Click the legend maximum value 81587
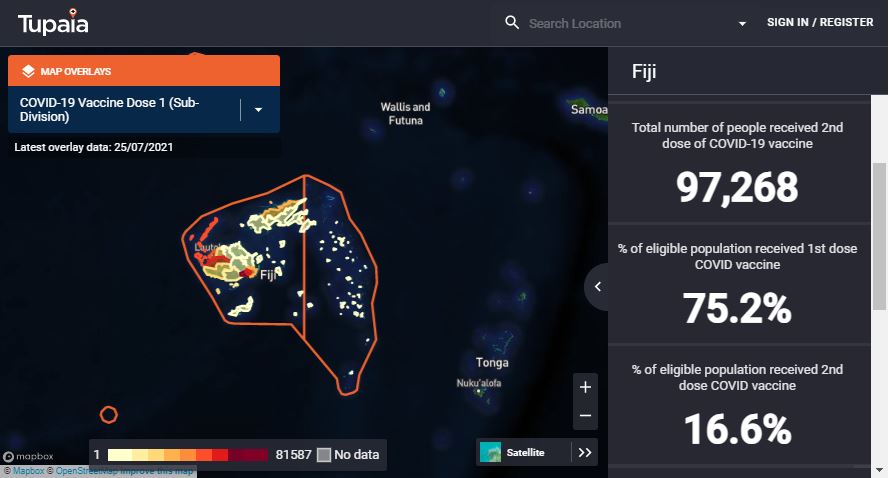This screenshot has height=478, width=891. (293, 455)
